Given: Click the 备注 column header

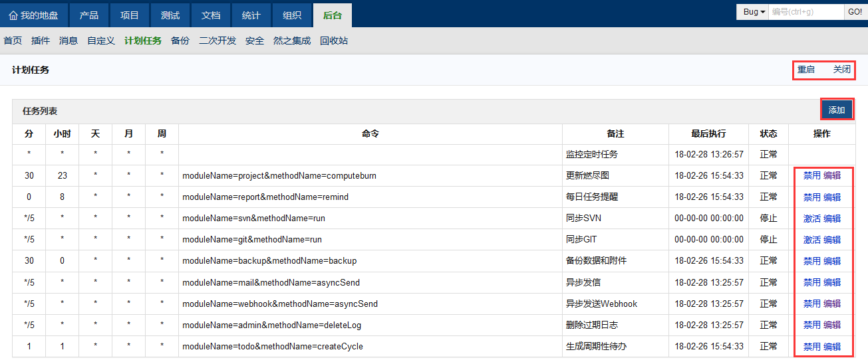Looking at the screenshot, I should pyautogui.click(x=615, y=134).
